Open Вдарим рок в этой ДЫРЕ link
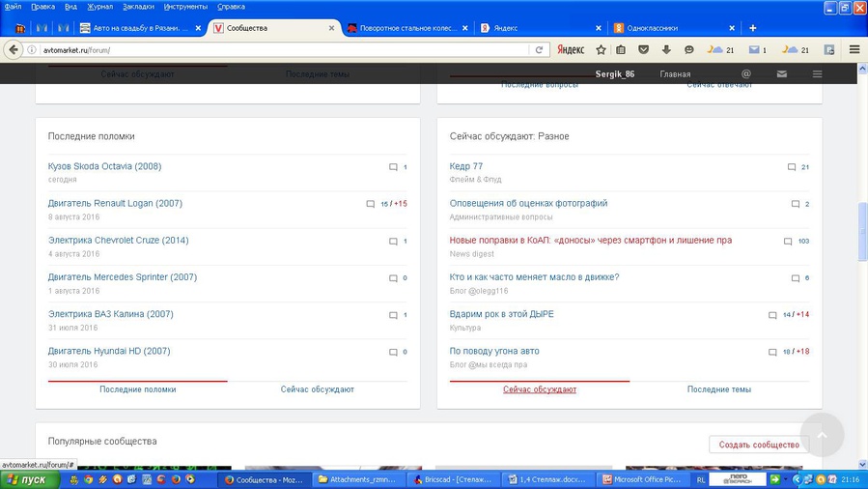This screenshot has height=489, width=868. tap(501, 314)
